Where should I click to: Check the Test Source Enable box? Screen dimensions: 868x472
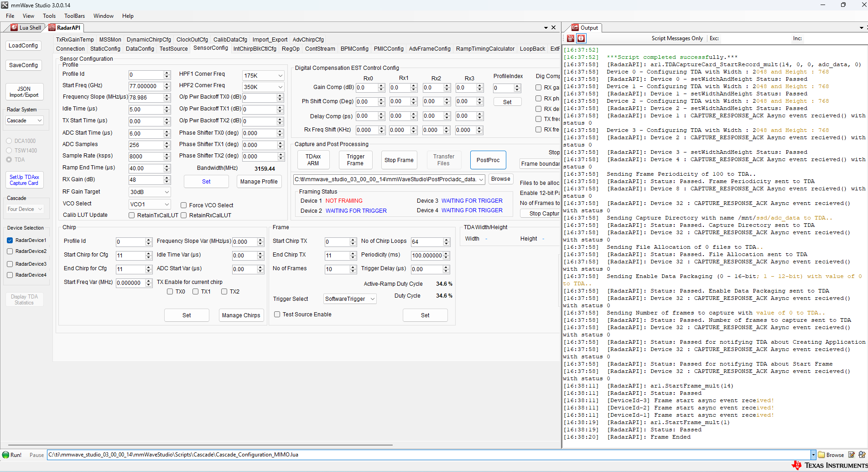(277, 315)
